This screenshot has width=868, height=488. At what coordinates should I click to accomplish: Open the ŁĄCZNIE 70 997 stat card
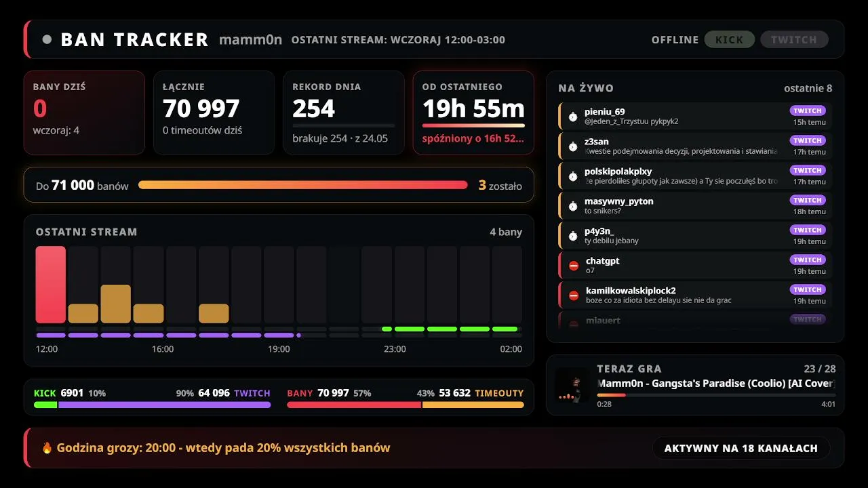pos(214,113)
